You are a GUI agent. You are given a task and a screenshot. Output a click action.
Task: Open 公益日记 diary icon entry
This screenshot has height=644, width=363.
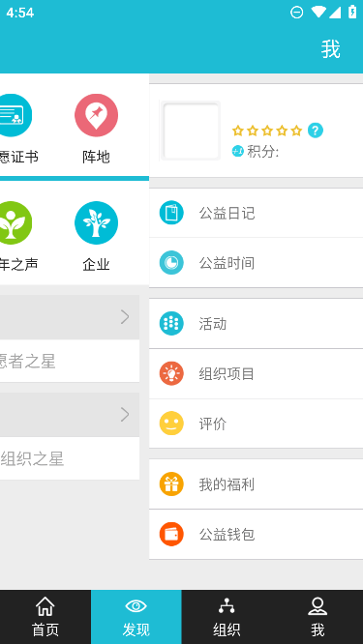171,213
